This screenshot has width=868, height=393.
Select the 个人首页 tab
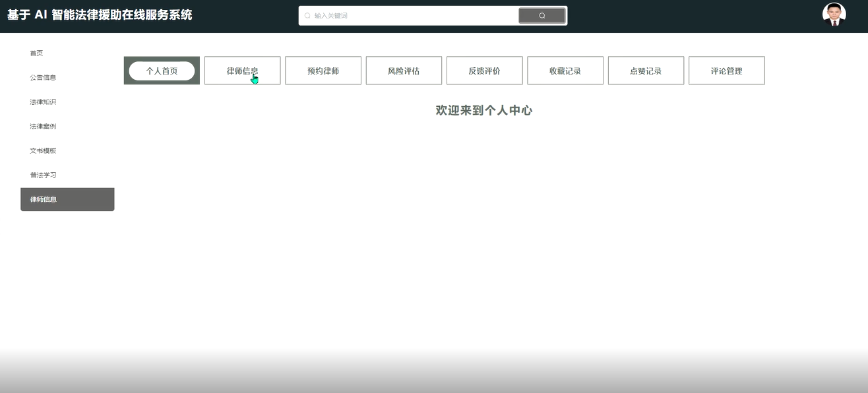tap(162, 71)
